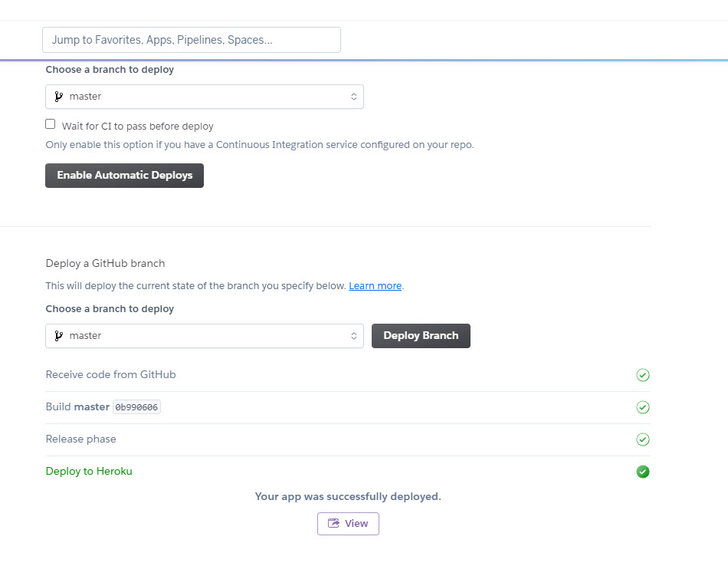
Task: Click the commit hash 0b990606
Action: click(x=136, y=407)
